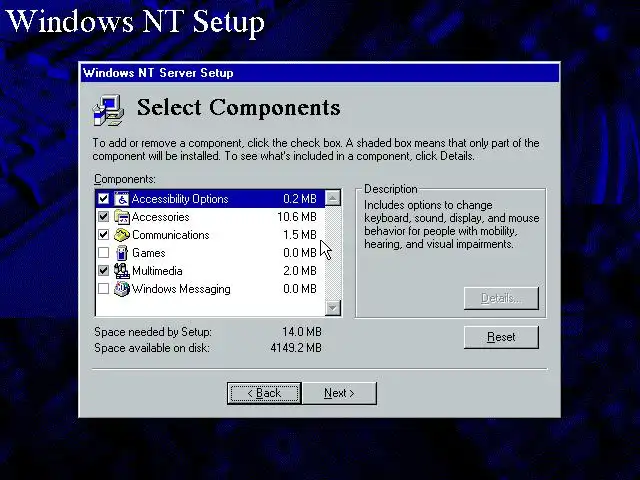Click the Windows Messaging icon
This screenshot has height=480, width=640.
point(121,289)
